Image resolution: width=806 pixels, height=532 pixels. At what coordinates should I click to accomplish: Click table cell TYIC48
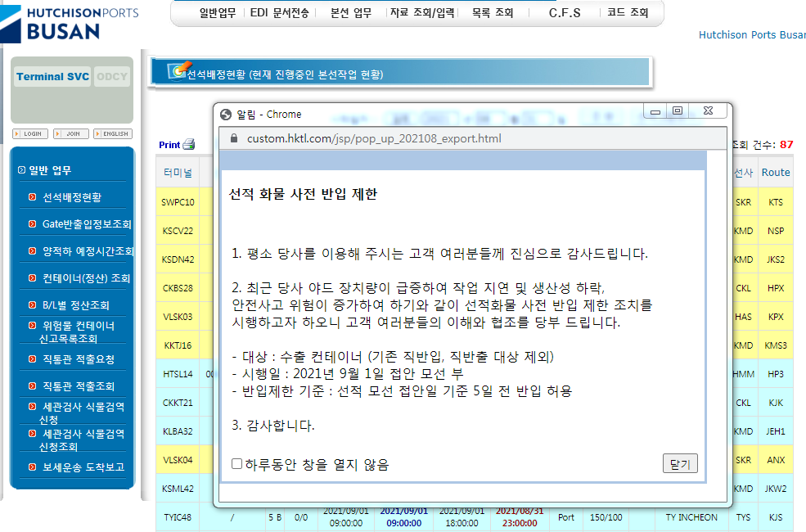[178, 517]
